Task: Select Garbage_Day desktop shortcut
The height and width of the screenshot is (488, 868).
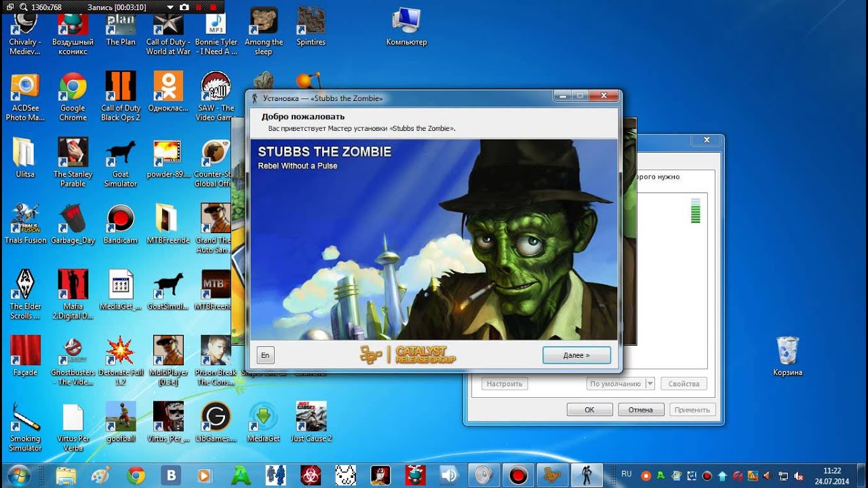Action: click(x=73, y=224)
